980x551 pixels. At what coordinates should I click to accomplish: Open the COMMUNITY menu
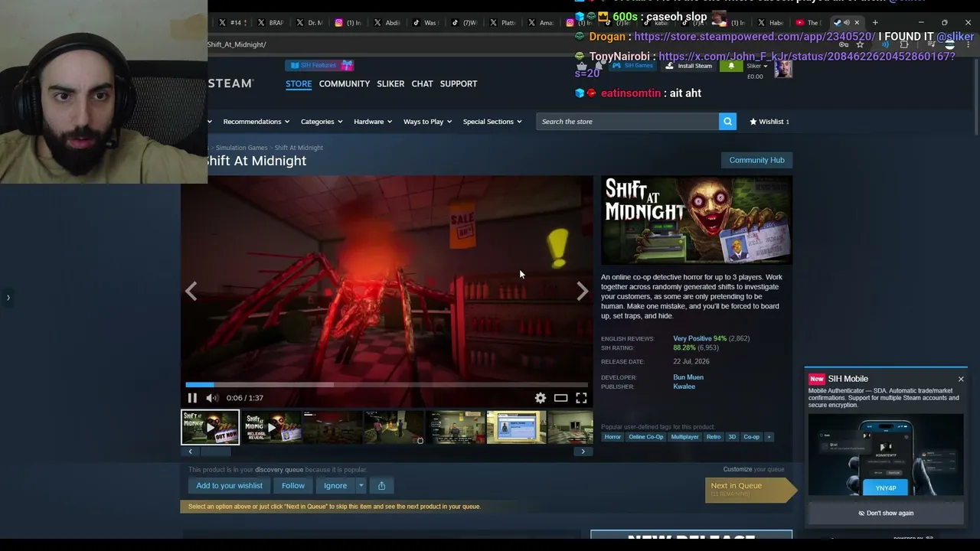(345, 83)
